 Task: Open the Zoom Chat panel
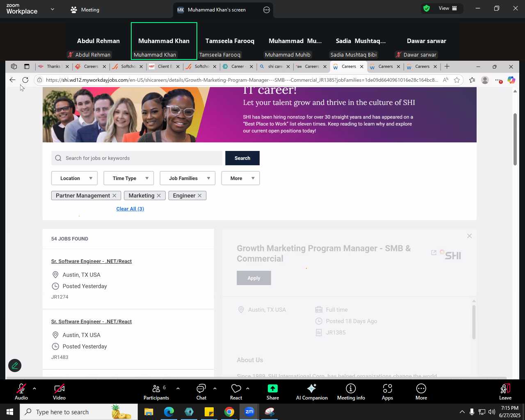point(201,392)
